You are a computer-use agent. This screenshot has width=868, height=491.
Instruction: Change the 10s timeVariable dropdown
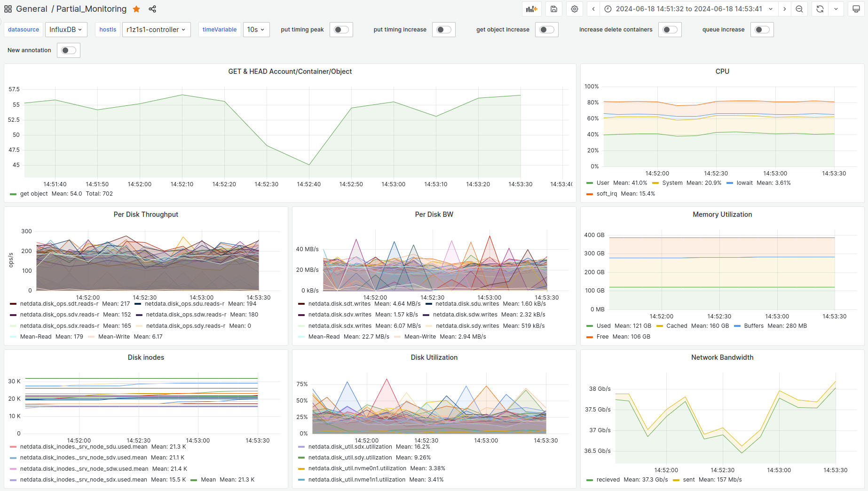click(x=256, y=30)
